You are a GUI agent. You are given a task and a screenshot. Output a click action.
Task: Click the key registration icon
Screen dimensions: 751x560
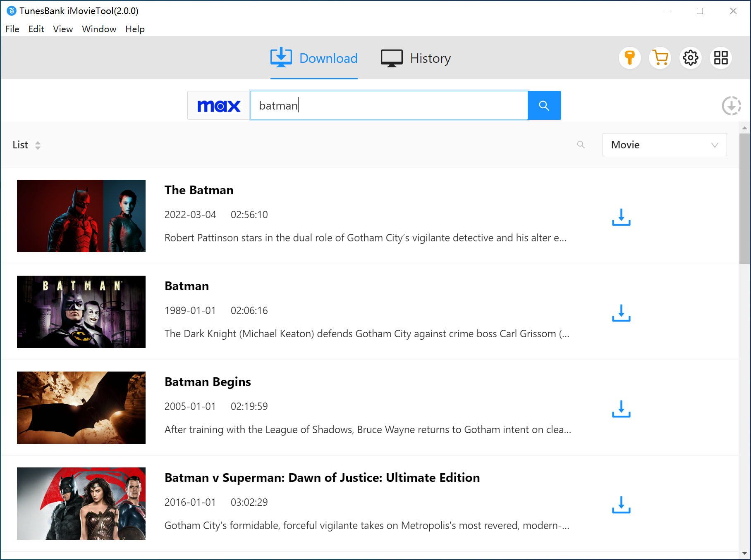click(x=630, y=58)
